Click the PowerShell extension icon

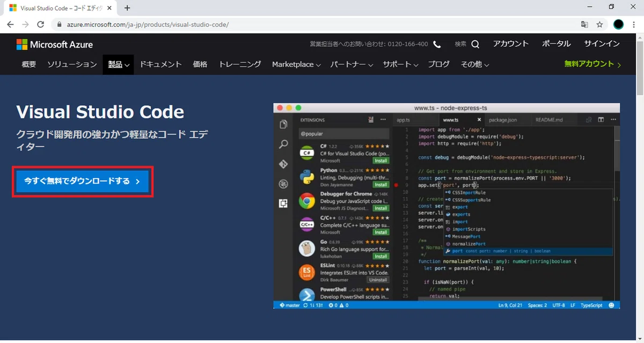pyautogui.click(x=307, y=295)
